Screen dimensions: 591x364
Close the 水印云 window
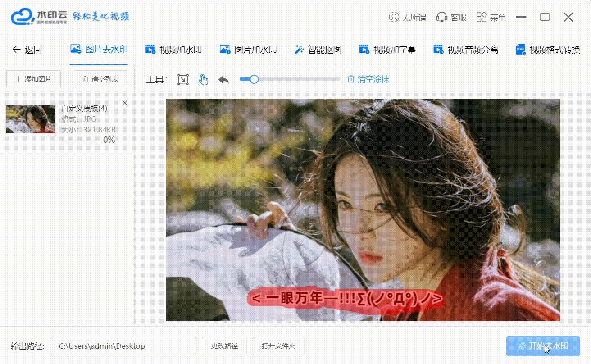(568, 17)
